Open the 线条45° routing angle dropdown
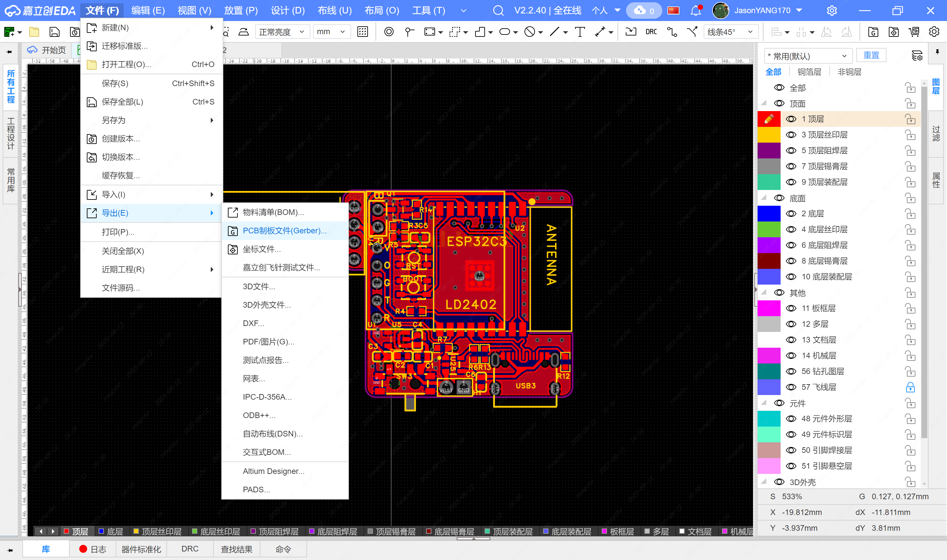 (731, 32)
